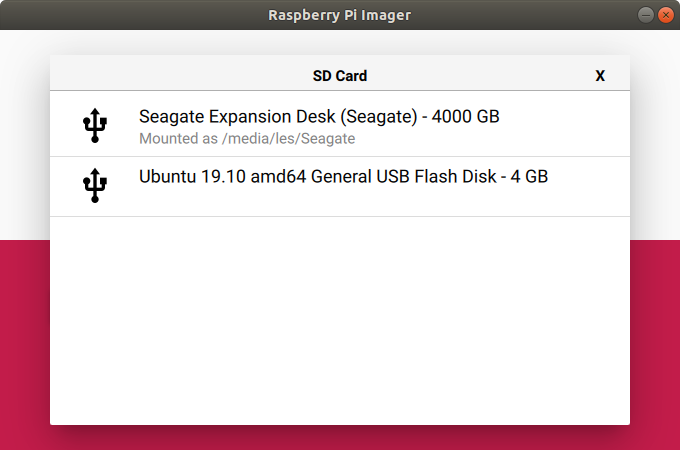Select the Seagate Expansion Desk drive entry
This screenshot has width=680, height=450.
pos(340,124)
